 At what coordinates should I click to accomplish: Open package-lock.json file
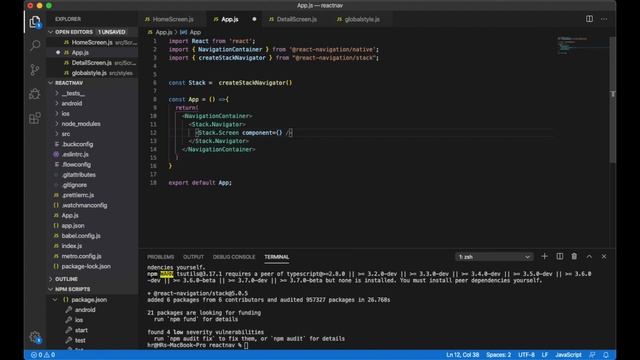[x=86, y=267]
